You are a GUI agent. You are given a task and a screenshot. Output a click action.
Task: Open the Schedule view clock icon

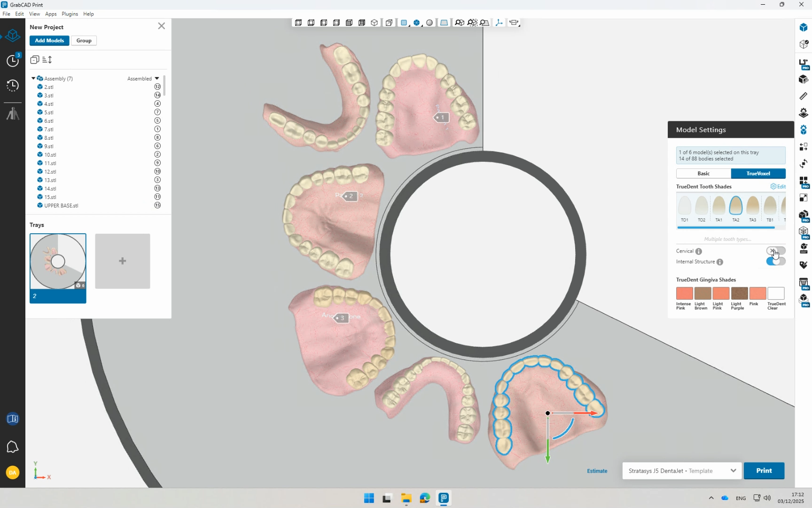(13, 61)
